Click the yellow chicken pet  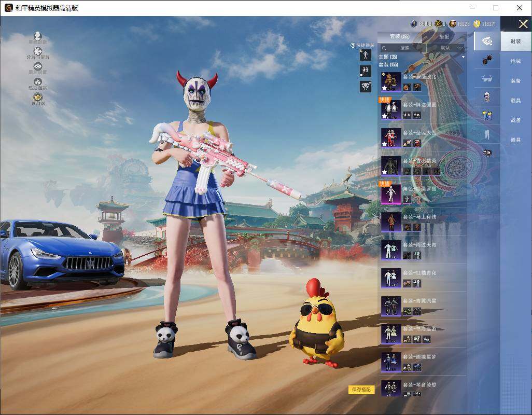317,323
